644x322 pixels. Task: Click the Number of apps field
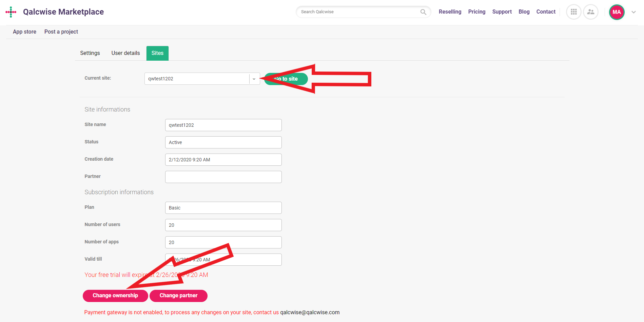223,242
